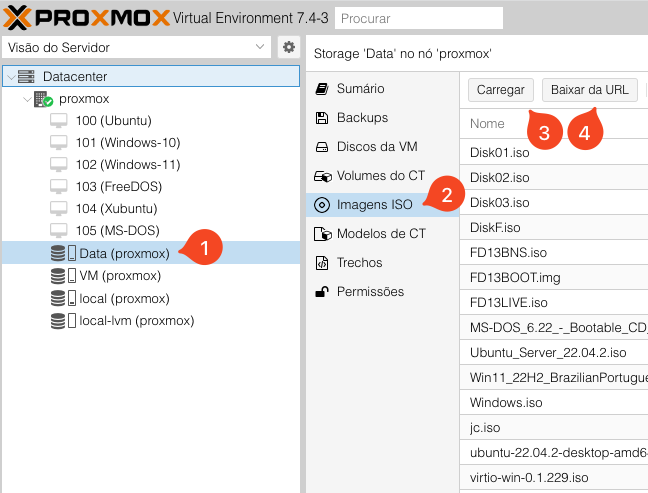
Task: Select the 102 (Windows-11) virtual machine
Action: point(127,164)
